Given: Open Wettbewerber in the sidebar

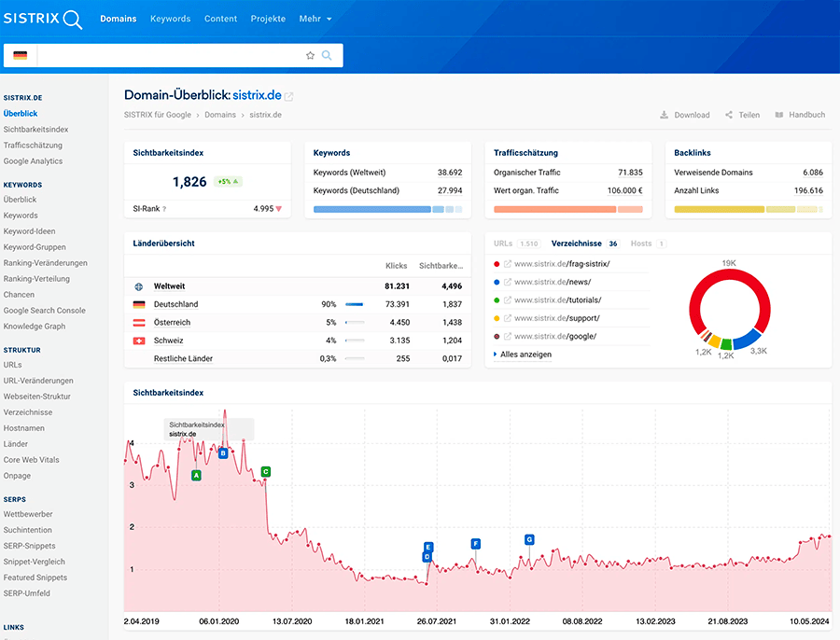Looking at the screenshot, I should coord(28,514).
